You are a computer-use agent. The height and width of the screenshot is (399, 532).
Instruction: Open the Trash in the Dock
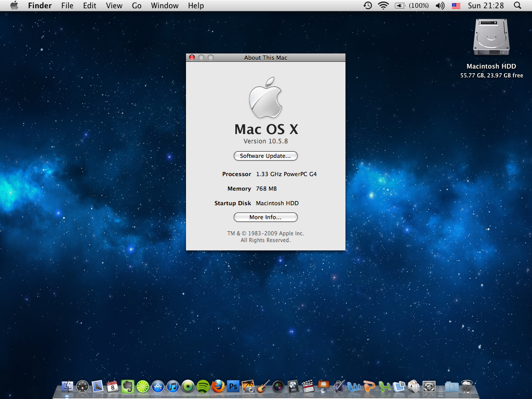coord(467,386)
